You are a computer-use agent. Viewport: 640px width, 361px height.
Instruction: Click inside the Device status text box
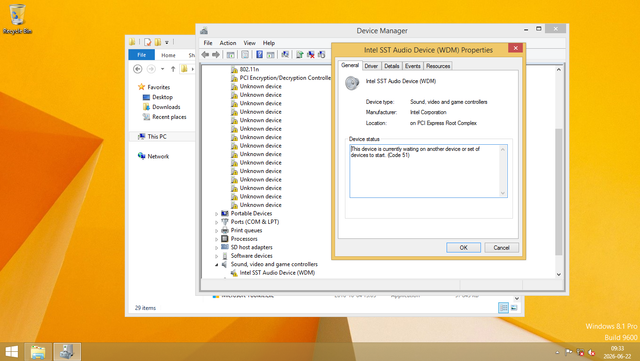pos(428,171)
